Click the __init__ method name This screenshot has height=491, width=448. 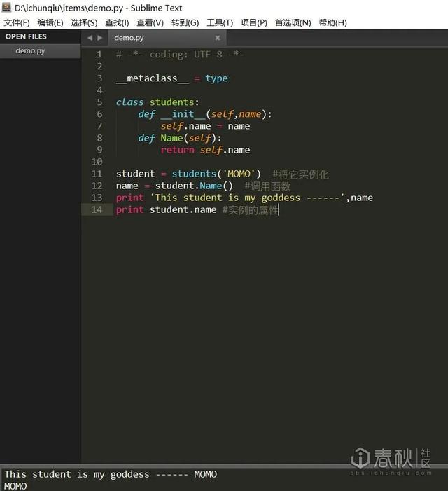(x=183, y=114)
